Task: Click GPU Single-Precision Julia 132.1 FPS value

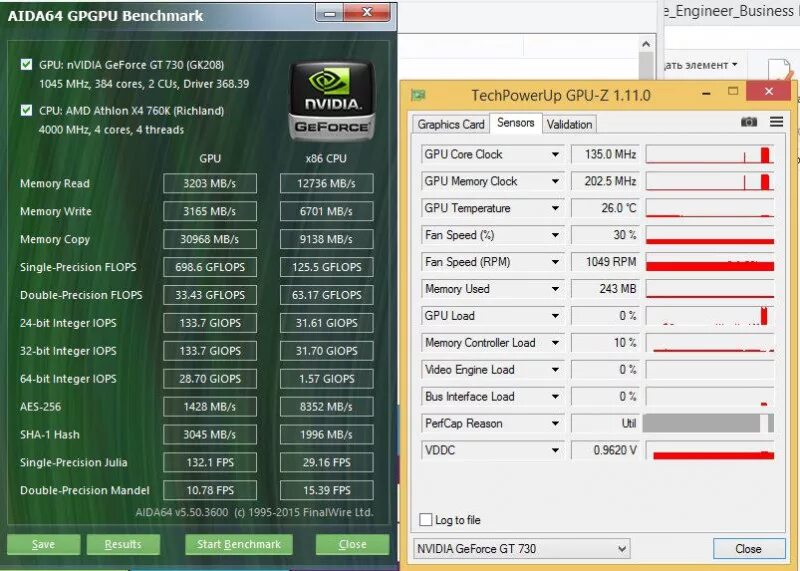Action: tap(210, 462)
